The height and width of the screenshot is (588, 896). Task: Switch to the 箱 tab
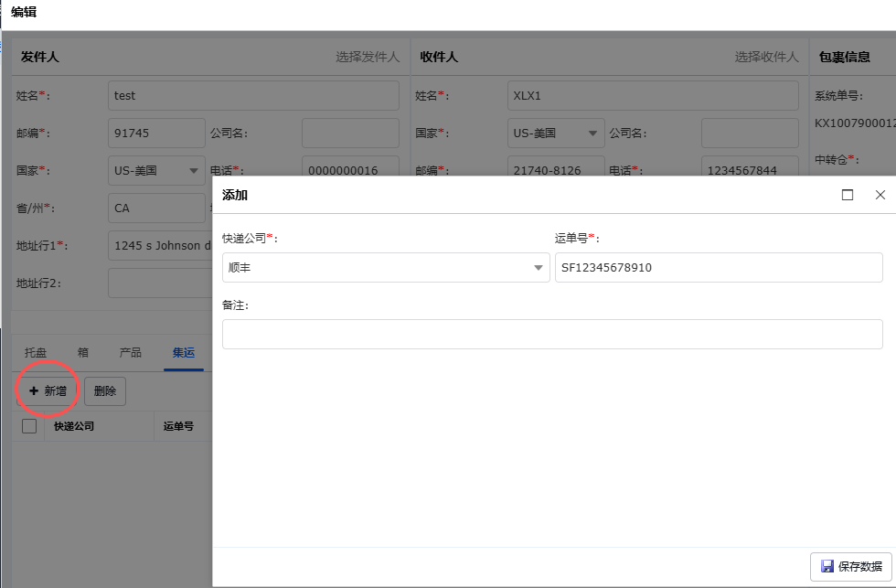(83, 353)
